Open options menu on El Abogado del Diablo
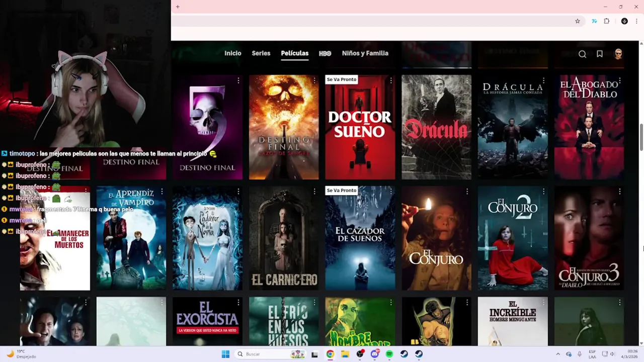This screenshot has width=644, height=362. [620, 80]
